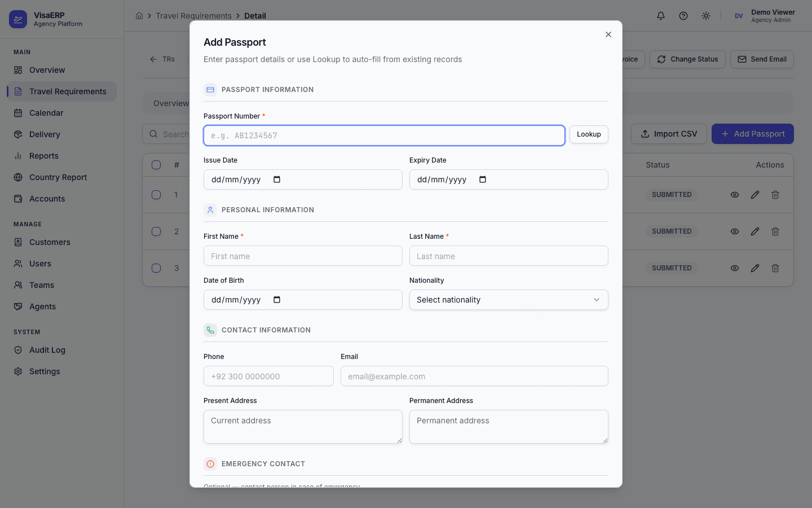Open the Expiry Date date picker
This screenshot has height=508, width=812.
[x=483, y=179]
